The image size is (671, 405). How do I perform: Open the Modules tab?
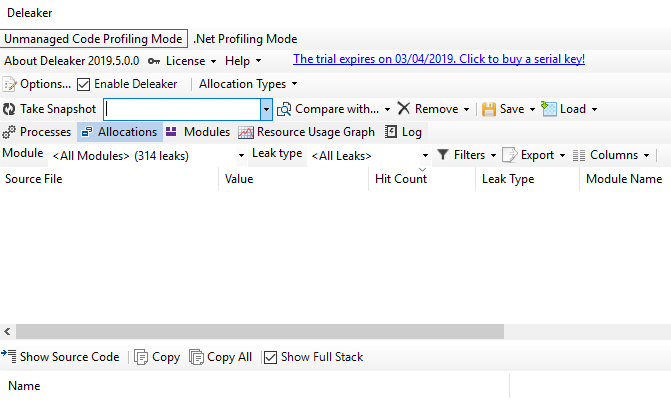(198, 132)
